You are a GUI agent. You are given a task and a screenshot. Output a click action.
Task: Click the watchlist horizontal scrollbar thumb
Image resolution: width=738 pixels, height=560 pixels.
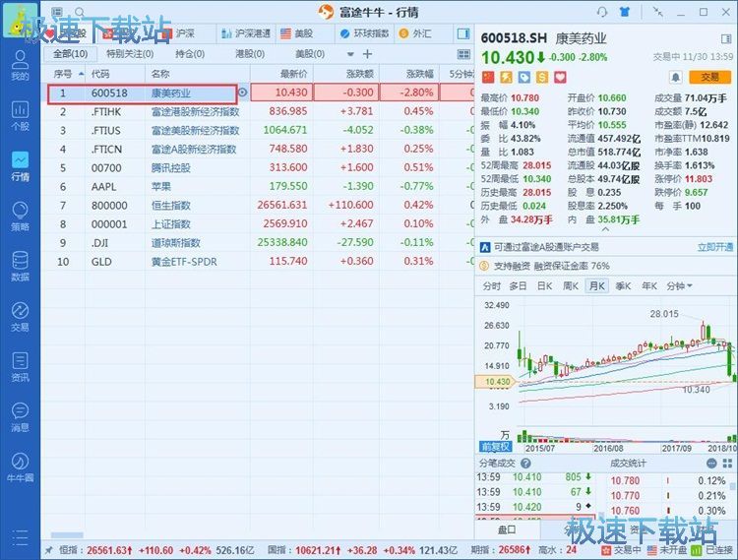click(x=67, y=535)
